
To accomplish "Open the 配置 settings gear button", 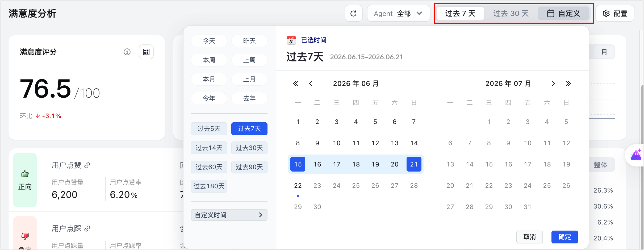I will click(614, 13).
